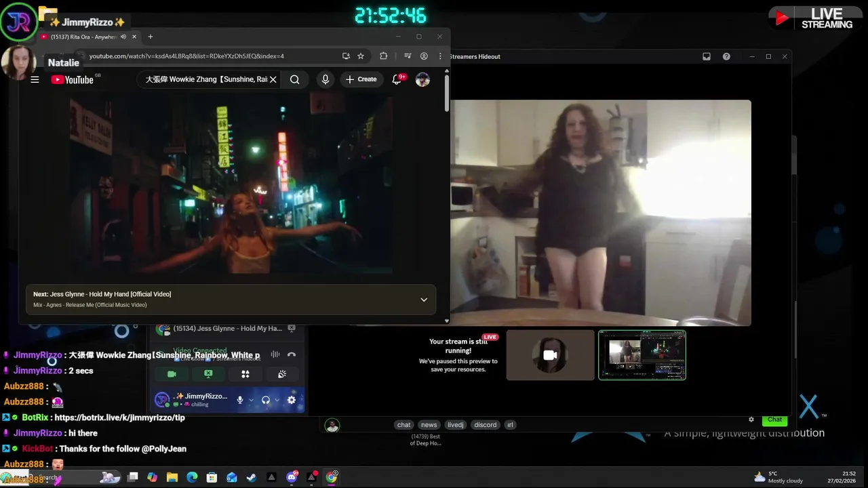Go to the YouTube home logo
This screenshot has height=488, width=868.
click(72, 79)
